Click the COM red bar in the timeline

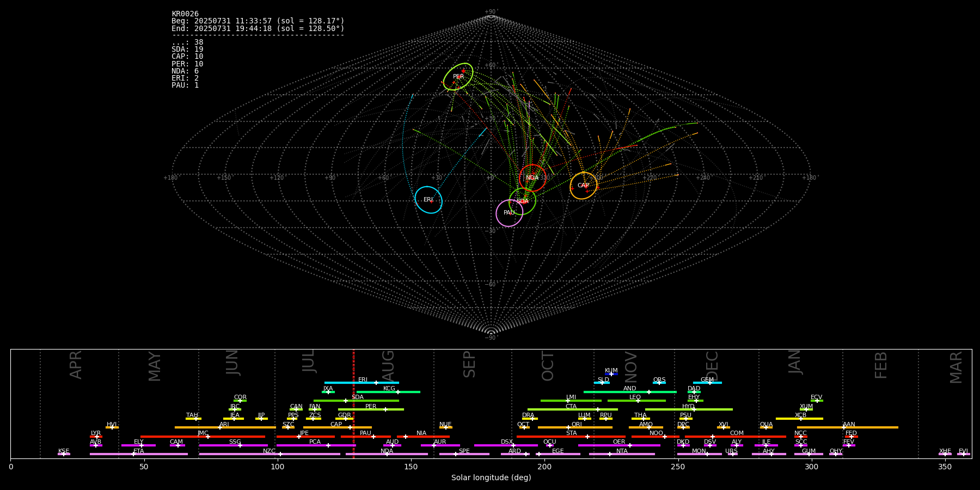point(736,436)
